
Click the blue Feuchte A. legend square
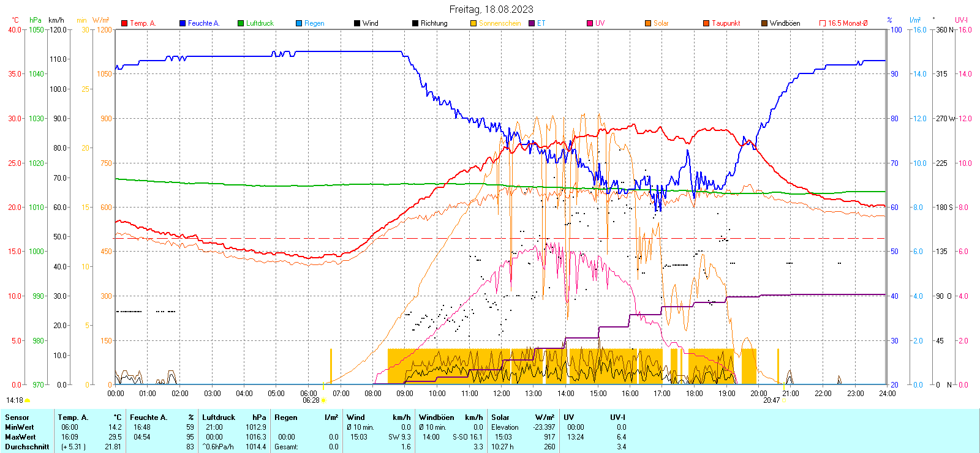tap(183, 23)
